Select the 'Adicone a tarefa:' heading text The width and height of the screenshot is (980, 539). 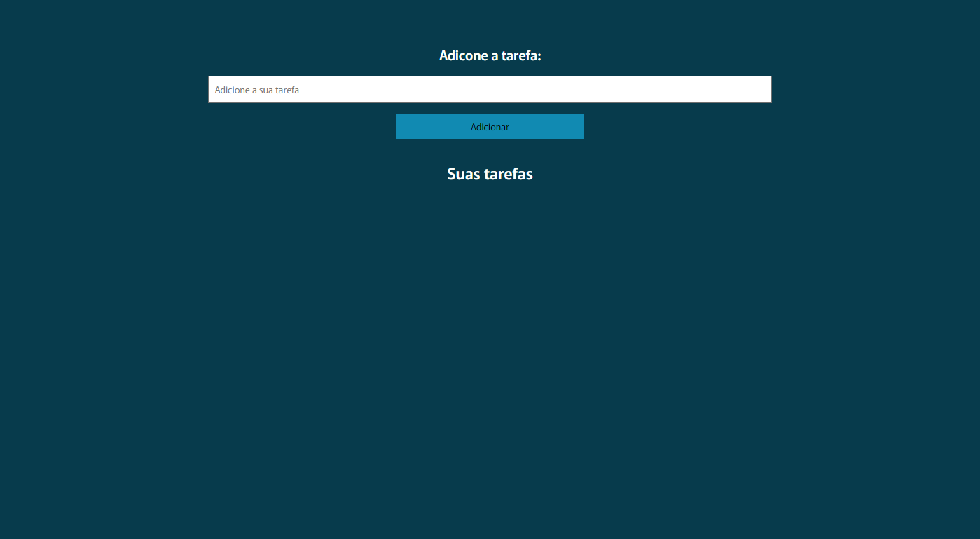pos(490,55)
